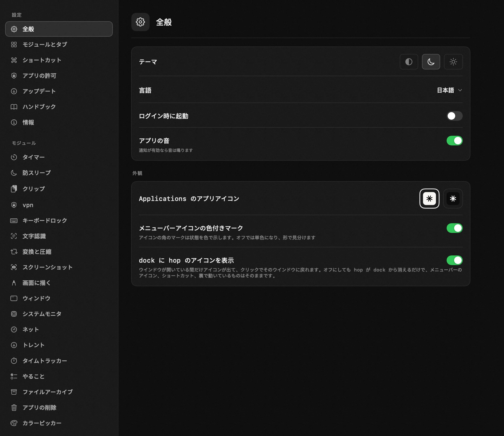
Task: Click the 言語 row label
Action: click(145, 90)
